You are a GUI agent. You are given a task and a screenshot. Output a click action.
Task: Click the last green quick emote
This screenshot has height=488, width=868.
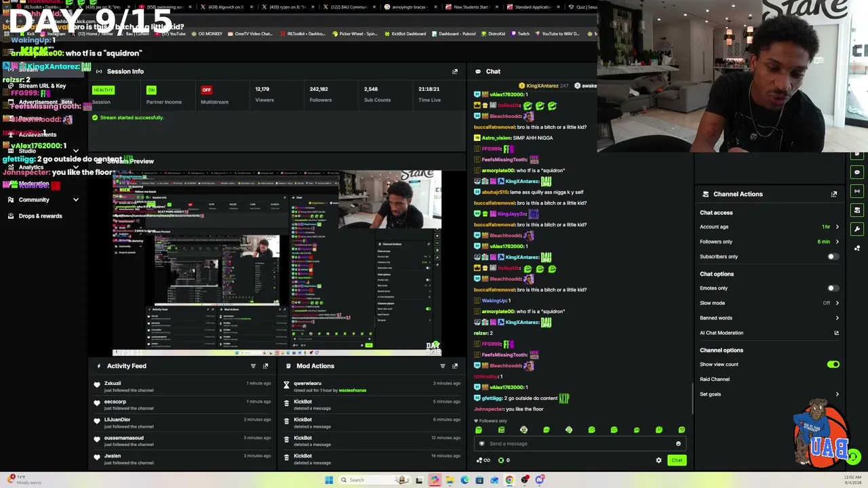[x=682, y=430]
